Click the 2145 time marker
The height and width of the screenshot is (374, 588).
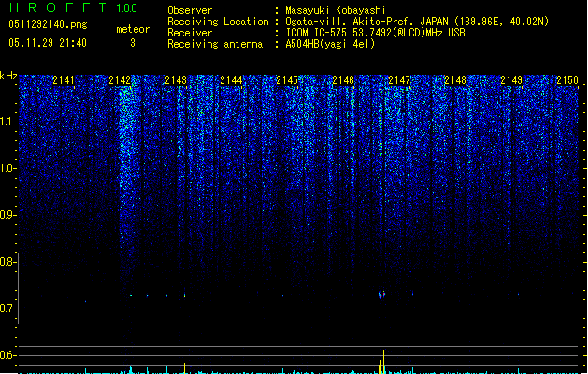coord(287,80)
